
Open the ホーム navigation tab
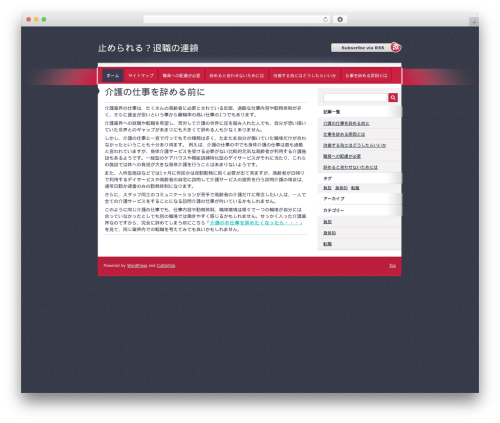pos(113,76)
